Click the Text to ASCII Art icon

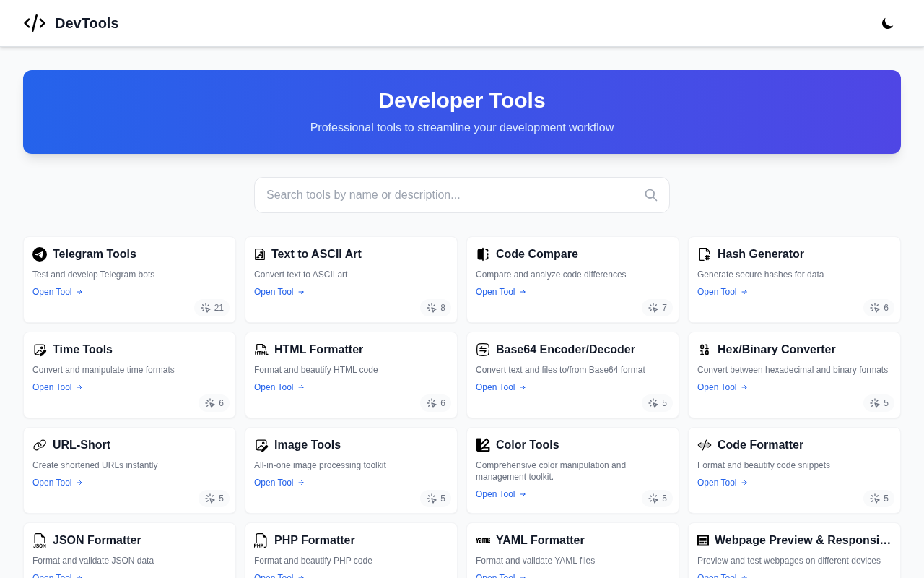coord(260,254)
